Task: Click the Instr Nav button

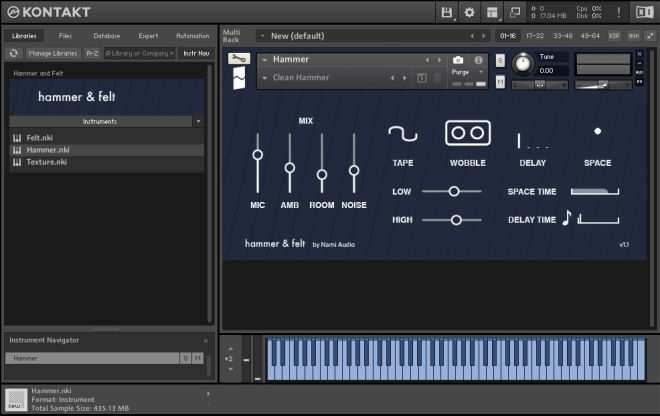Action: click(x=196, y=53)
